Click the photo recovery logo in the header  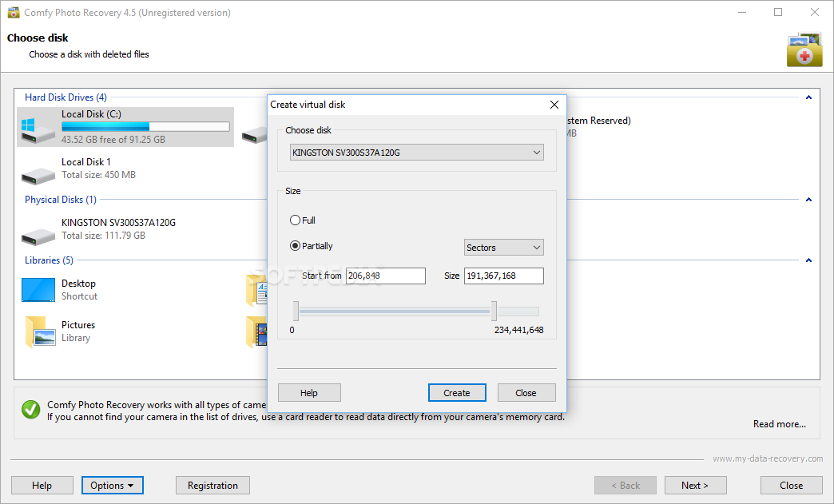click(x=804, y=50)
